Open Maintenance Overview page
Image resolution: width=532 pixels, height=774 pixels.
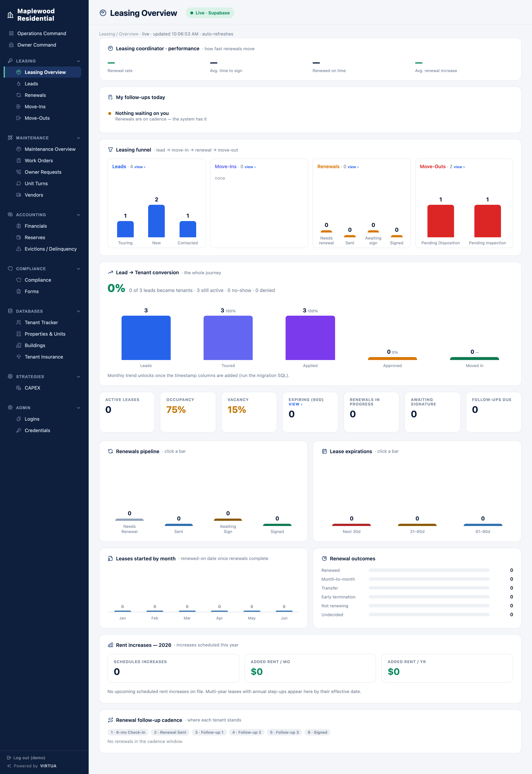(50, 149)
